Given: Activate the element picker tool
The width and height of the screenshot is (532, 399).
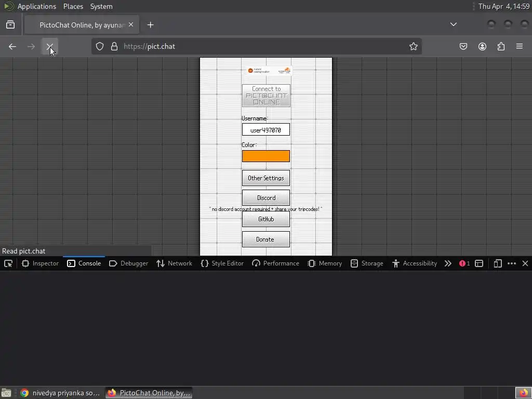Looking at the screenshot, I should [x=8, y=263].
